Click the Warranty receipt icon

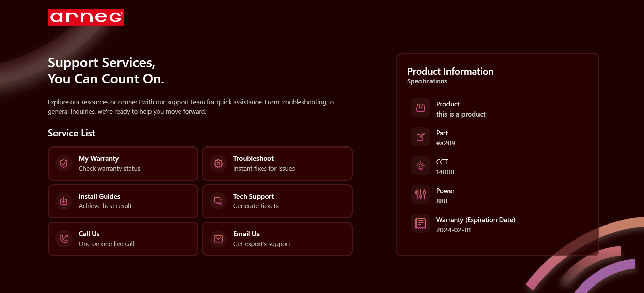(421, 223)
